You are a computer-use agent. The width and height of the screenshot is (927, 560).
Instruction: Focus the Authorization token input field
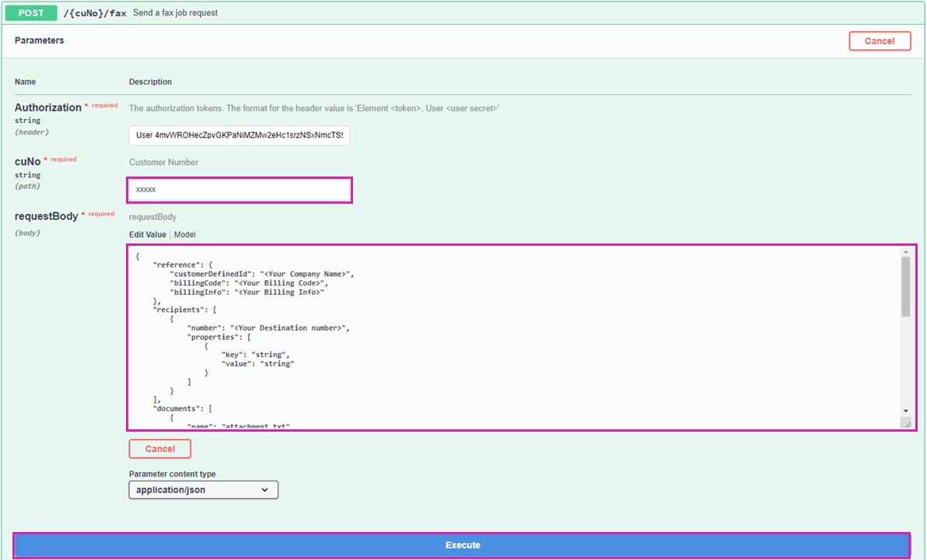coord(239,135)
